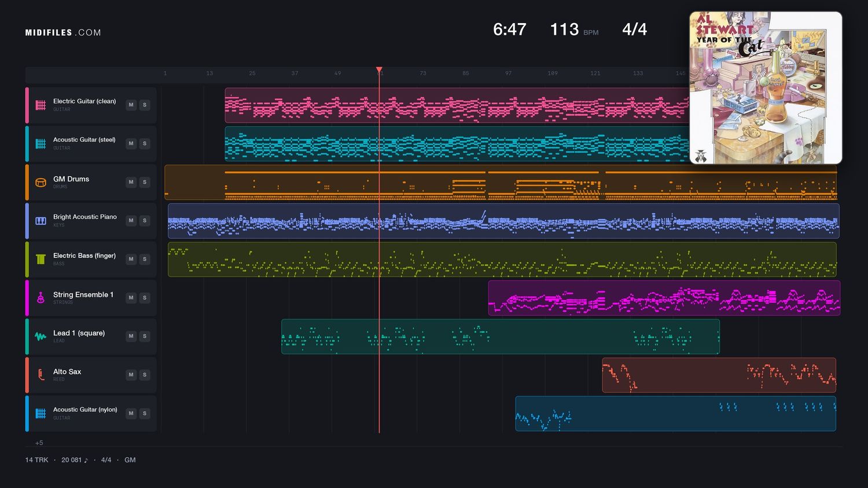Click the Lead 1 (square) waveform icon
The width and height of the screenshot is (868, 488).
click(41, 337)
